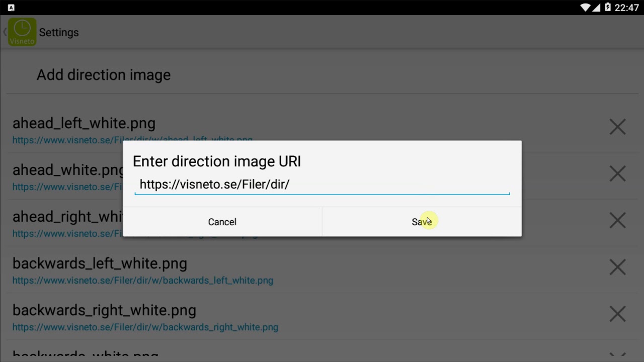Select the backwards_right_white.png list entry
The image size is (644, 362).
pyautogui.click(x=104, y=310)
